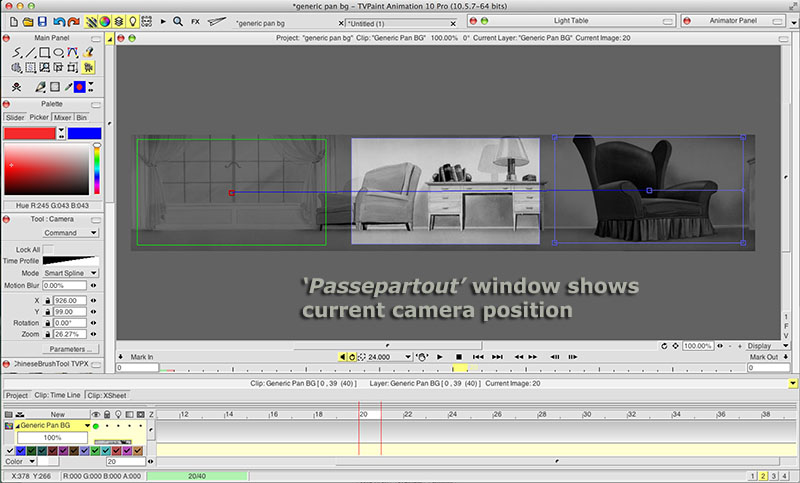Select the freehand stroke drawing tool
The width and height of the screenshot is (800, 483).
(x=17, y=52)
